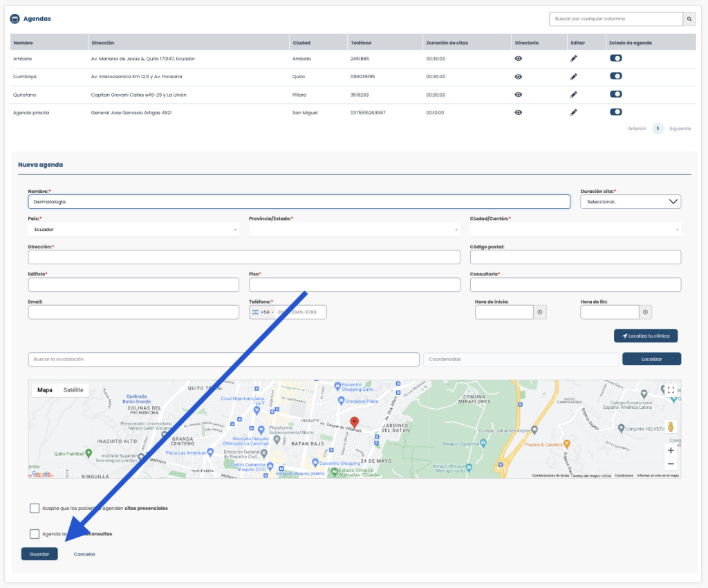Enter fullscreen map view
Screen dimensions: 708x588
pyautogui.click(x=671, y=389)
